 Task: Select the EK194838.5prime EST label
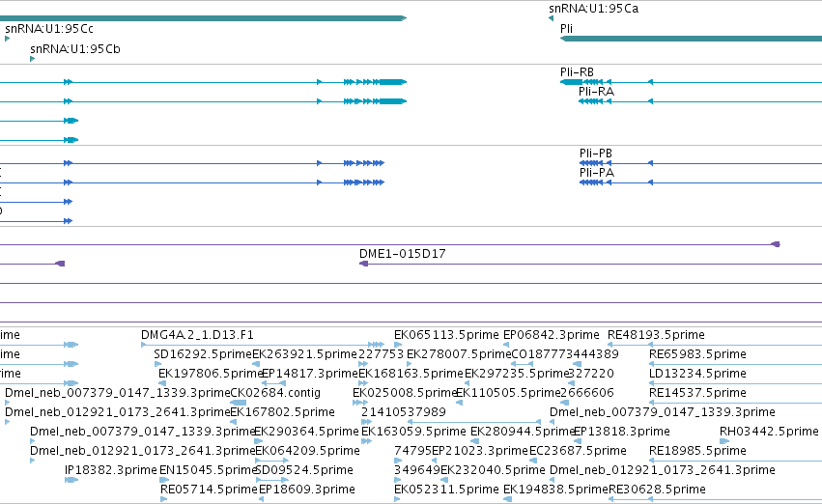click(555, 490)
